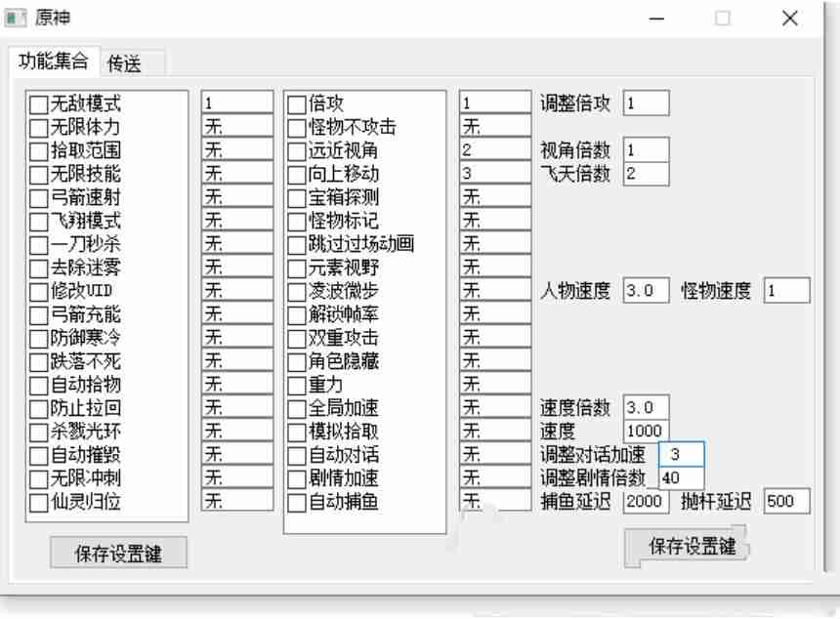Click the 调整倍攻 value field
This screenshot has width=840, height=619.
coord(646,103)
